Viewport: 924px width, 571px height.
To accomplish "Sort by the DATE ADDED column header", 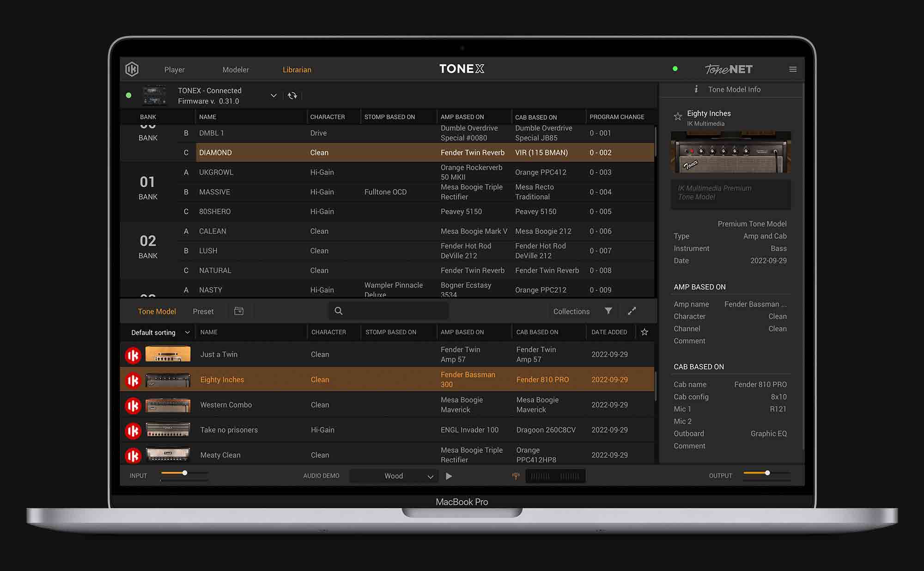I will pos(609,332).
